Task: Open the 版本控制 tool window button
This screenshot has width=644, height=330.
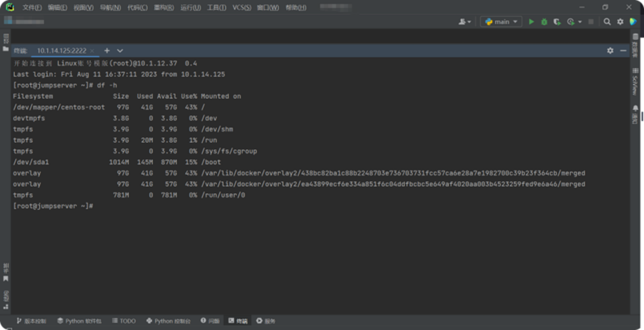Action: 32,321
